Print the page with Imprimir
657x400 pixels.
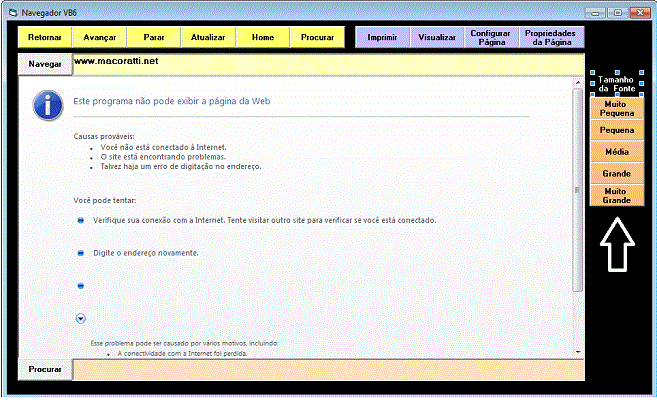[x=382, y=37]
